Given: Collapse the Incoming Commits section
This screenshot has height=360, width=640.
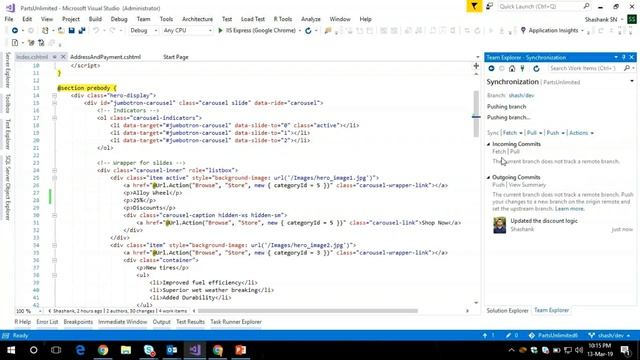Looking at the screenshot, I should click(x=489, y=144).
